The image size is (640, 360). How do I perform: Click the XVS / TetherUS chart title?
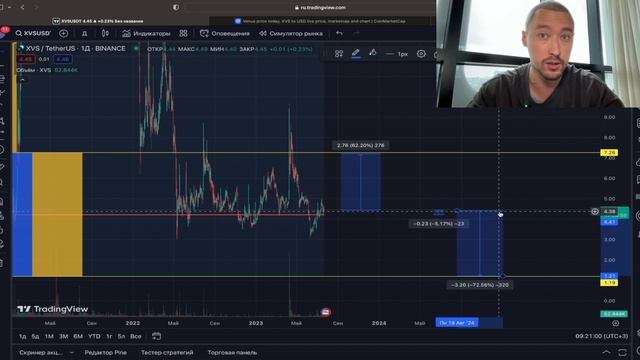click(x=76, y=49)
